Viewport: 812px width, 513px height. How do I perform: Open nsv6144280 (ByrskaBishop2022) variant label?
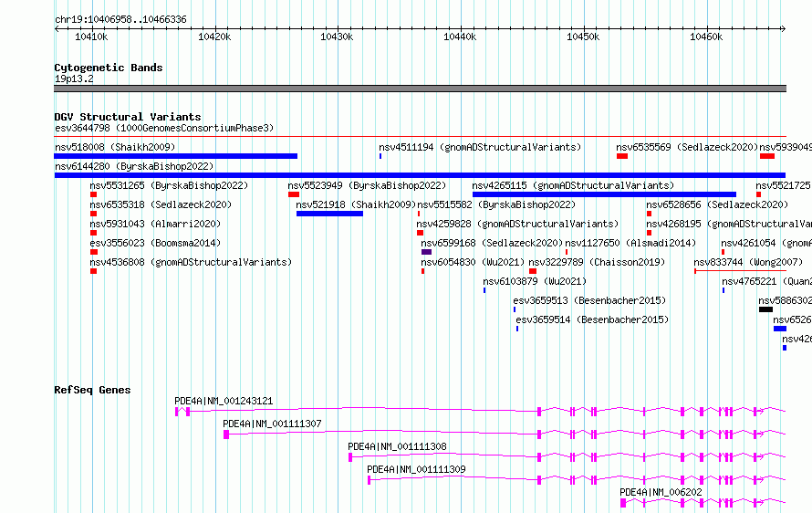pos(134,166)
